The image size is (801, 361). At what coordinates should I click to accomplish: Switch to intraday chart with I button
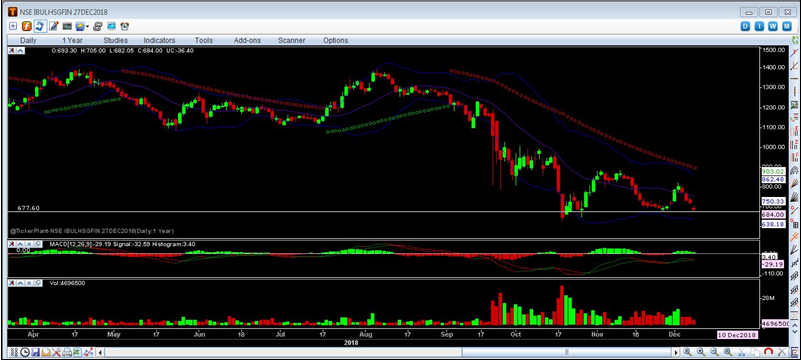point(759,27)
